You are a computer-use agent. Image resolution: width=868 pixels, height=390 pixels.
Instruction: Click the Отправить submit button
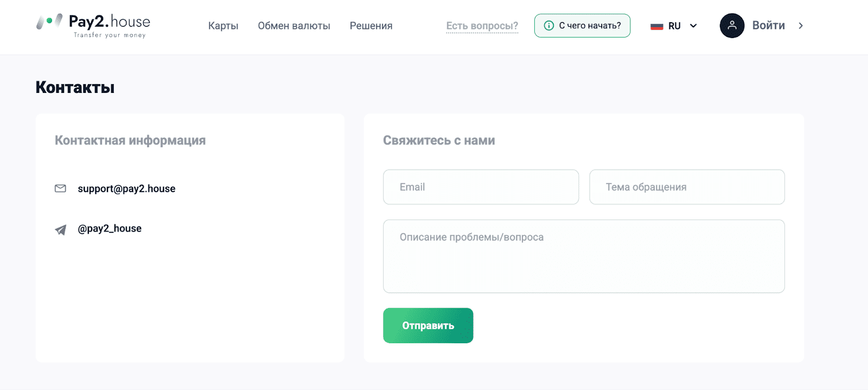tap(428, 325)
